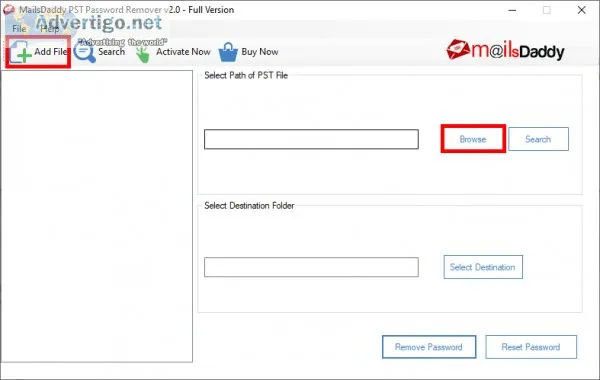Click the Search magnifier toolbar icon
The width and height of the screenshot is (600, 380).
click(84, 52)
